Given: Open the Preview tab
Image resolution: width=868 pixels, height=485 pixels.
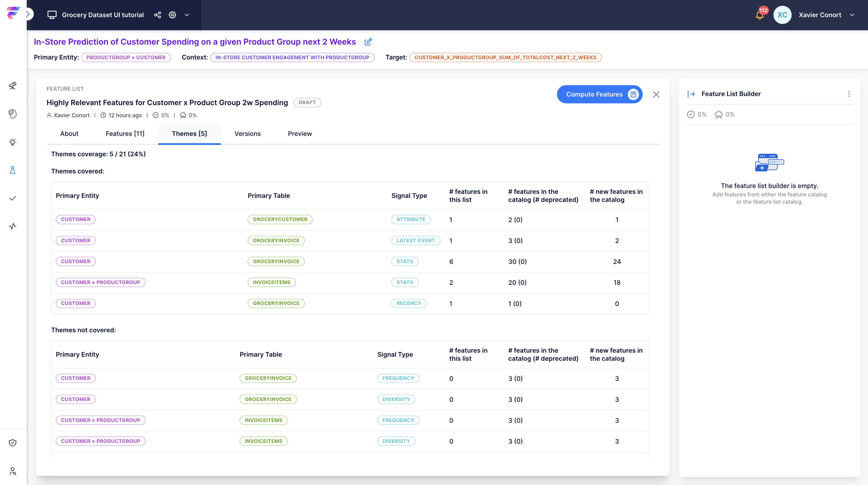Looking at the screenshot, I should (x=300, y=134).
